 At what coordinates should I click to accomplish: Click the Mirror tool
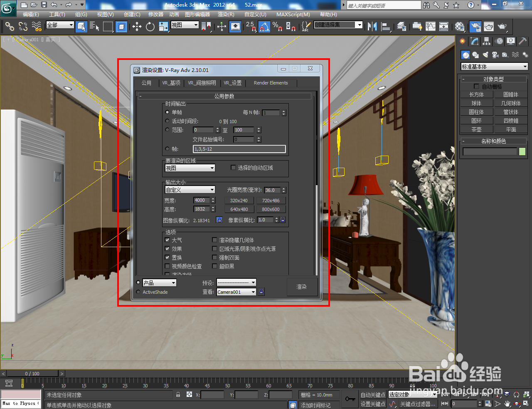tap(372, 27)
